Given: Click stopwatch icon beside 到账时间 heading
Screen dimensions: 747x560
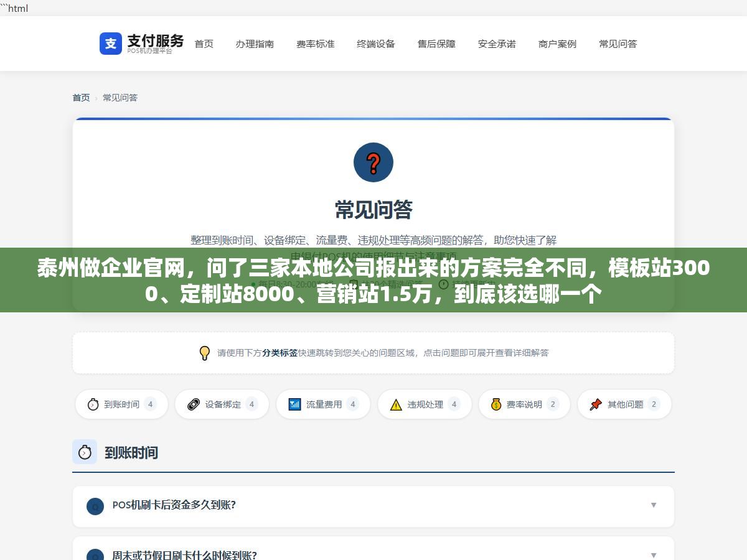Looking at the screenshot, I should pos(85,452).
